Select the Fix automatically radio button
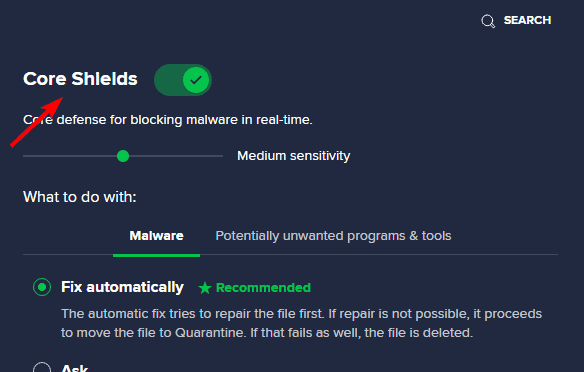 (x=42, y=287)
